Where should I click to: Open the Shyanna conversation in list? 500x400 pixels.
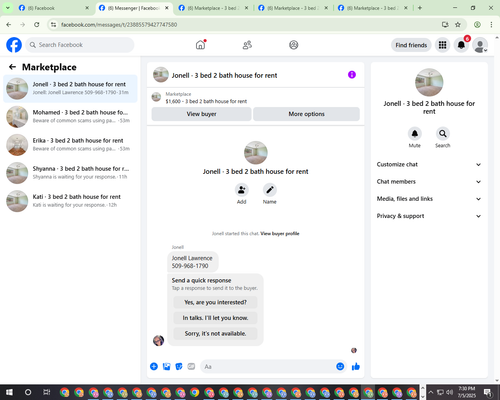pos(70,173)
